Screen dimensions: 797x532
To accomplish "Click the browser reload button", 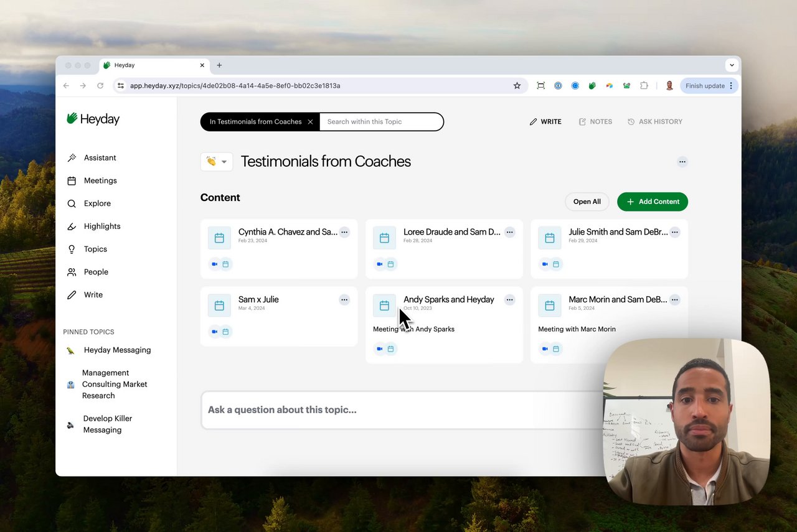I will (100, 86).
